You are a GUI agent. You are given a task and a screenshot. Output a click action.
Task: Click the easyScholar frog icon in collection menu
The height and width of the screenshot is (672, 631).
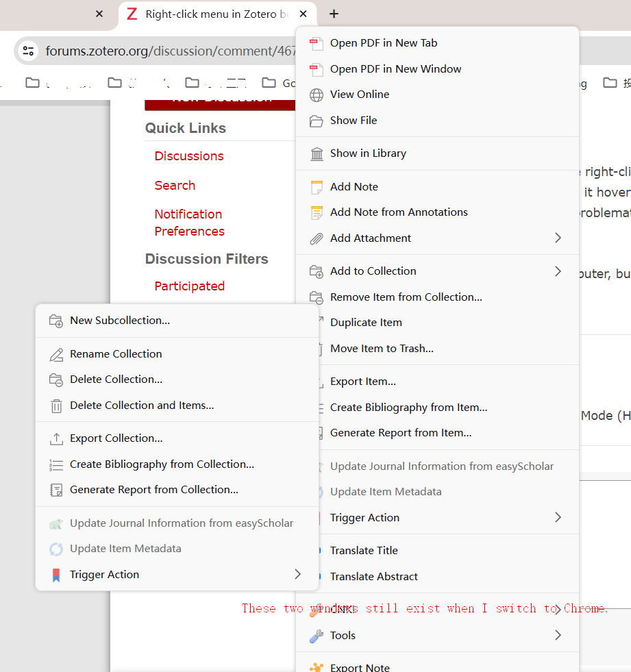pos(56,524)
